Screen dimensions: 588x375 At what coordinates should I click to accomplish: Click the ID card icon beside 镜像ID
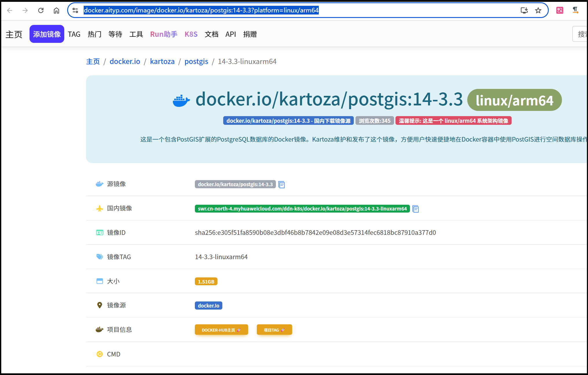(100, 233)
